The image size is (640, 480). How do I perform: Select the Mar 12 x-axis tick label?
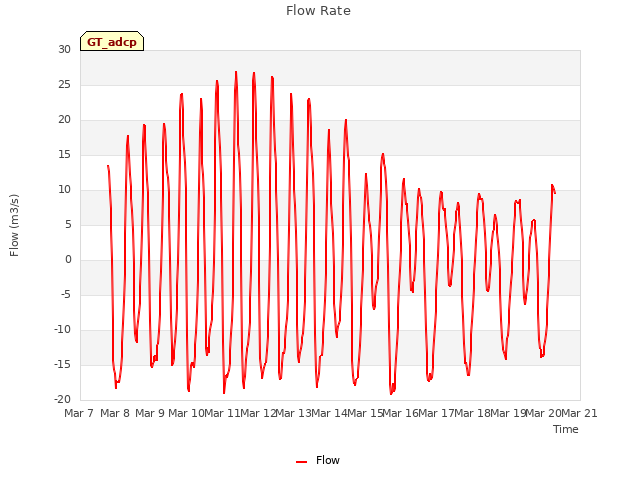coord(258,413)
